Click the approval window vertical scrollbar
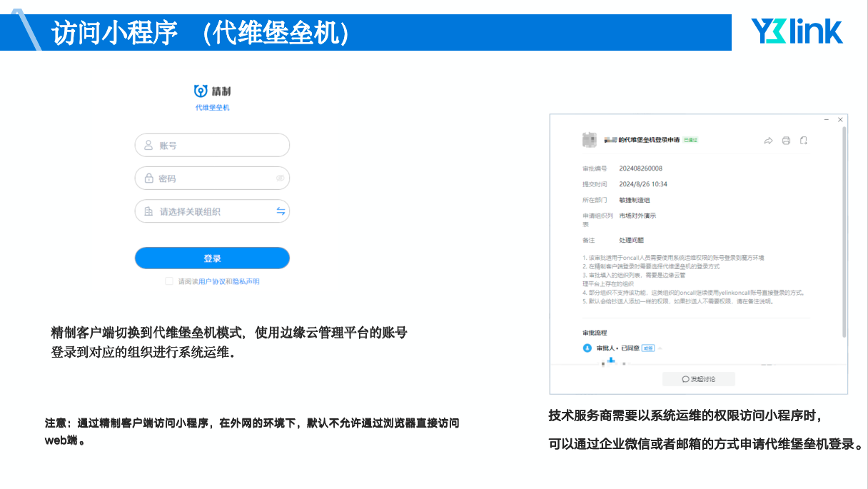Screen dimensions: 868x489 [x=844, y=232]
